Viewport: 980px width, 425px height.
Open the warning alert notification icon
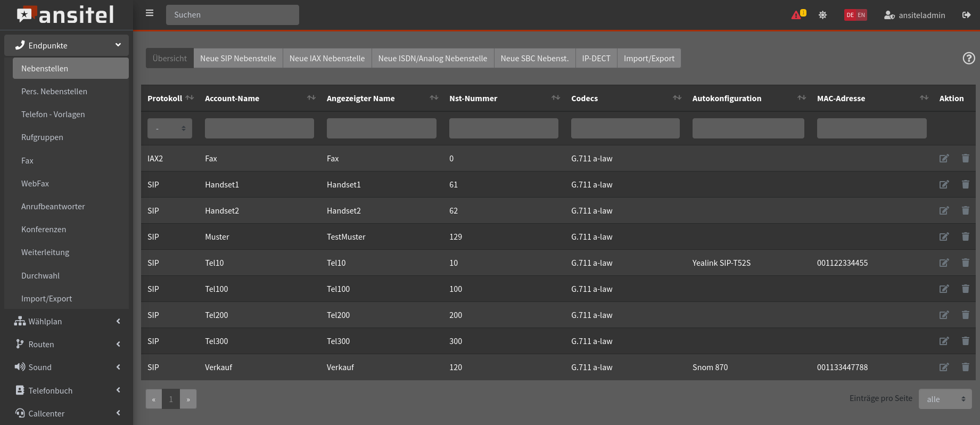click(797, 15)
